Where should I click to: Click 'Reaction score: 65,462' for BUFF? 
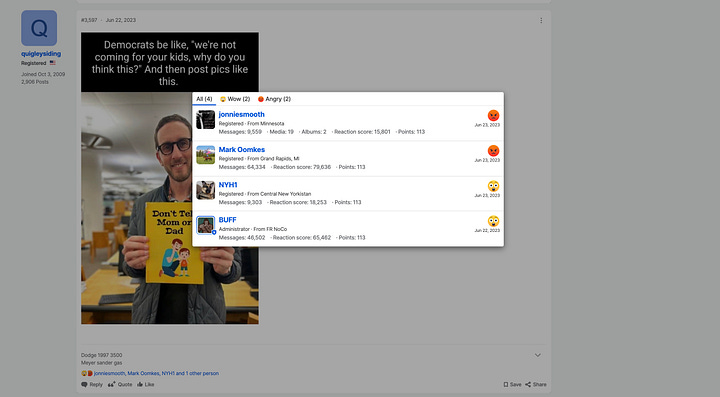(x=302, y=238)
